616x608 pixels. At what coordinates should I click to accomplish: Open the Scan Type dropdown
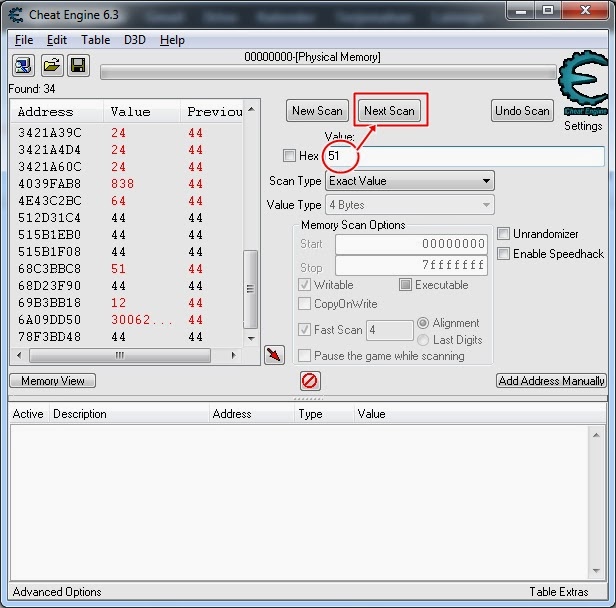(x=410, y=181)
